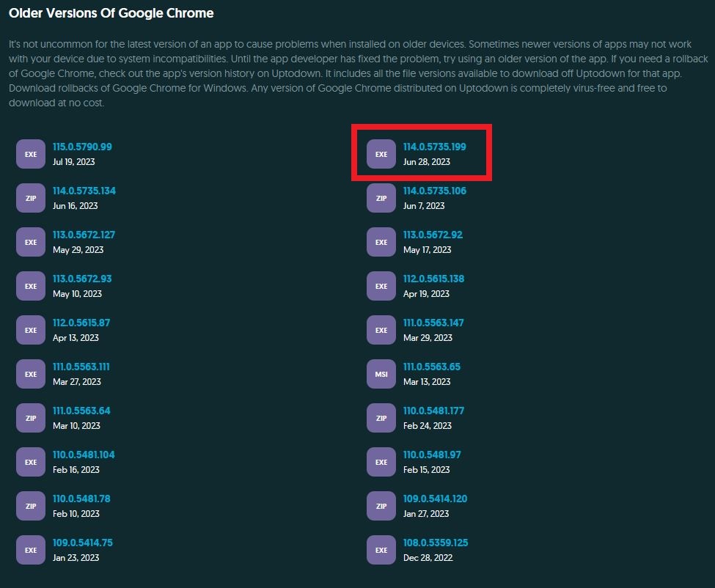Open version link 110.0.5481.78
This screenshot has height=588, width=715.
(x=81, y=499)
